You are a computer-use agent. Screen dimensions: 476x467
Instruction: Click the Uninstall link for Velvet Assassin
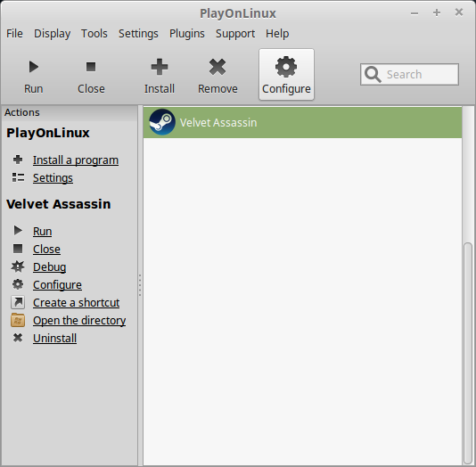click(54, 338)
